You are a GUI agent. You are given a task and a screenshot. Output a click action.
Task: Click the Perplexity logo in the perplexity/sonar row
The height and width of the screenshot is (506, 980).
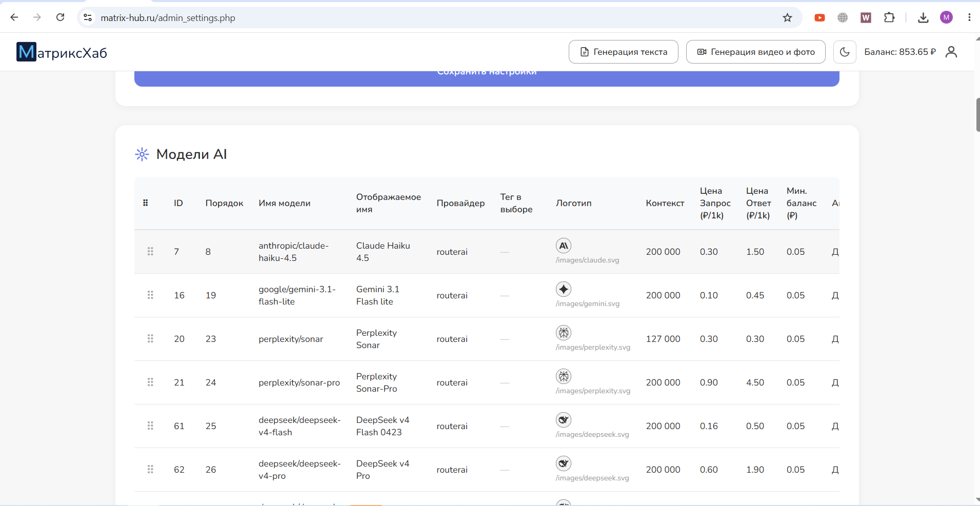(x=564, y=333)
